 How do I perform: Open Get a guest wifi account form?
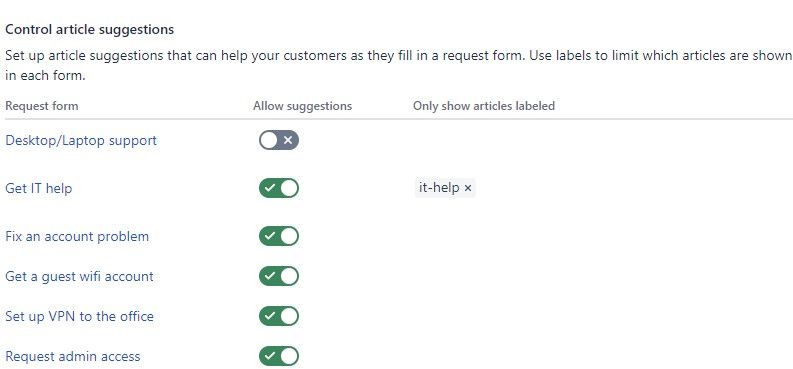(x=79, y=276)
